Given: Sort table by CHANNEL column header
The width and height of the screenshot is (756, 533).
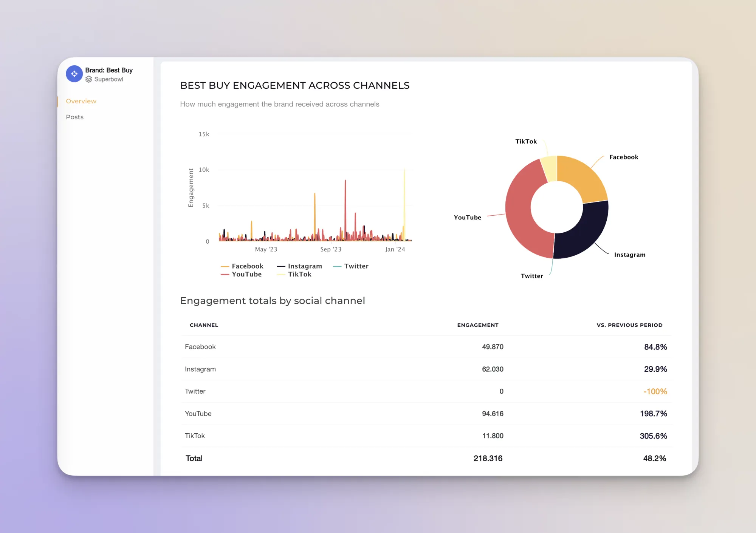Looking at the screenshot, I should [204, 325].
